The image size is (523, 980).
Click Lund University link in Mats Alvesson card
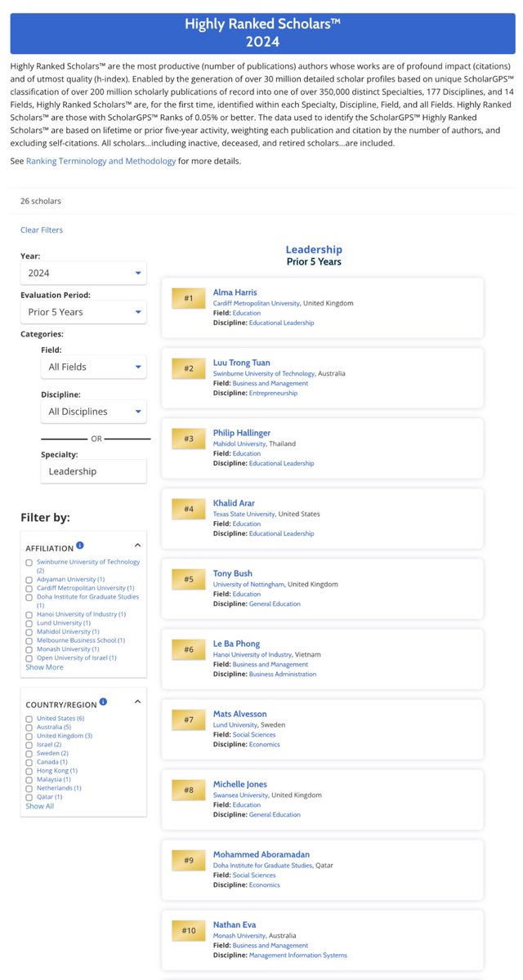coord(236,725)
